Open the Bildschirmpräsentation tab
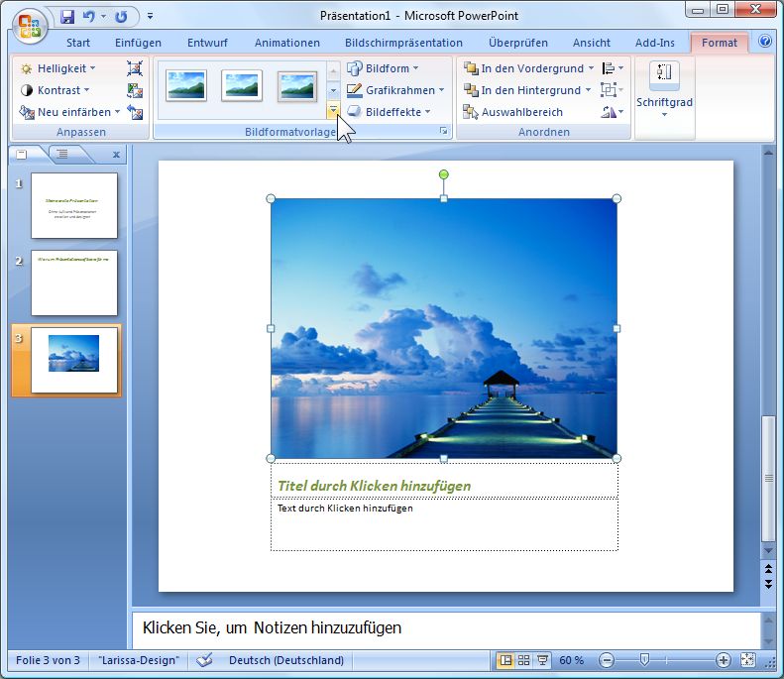784x679 pixels. click(x=403, y=43)
